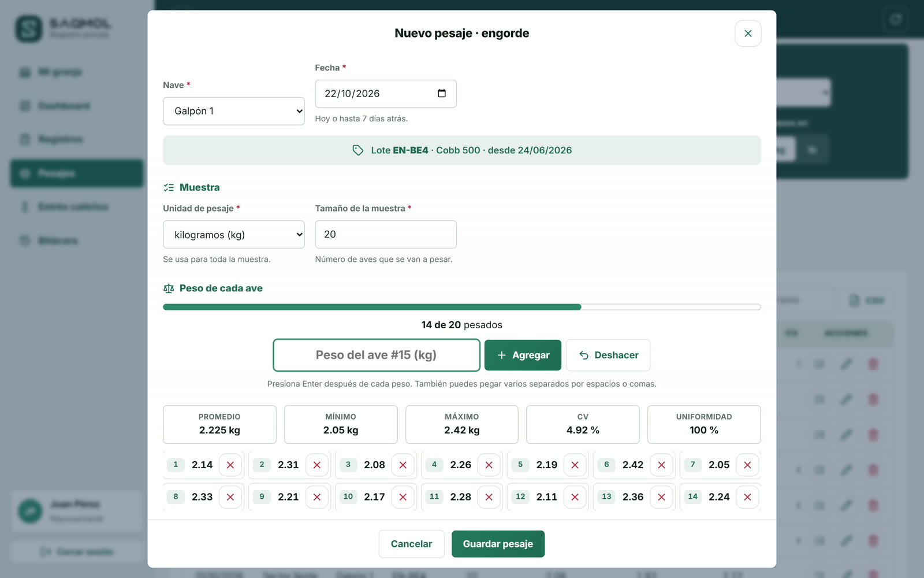
Task: Remove weight #3 value 2.08
Action: (x=403, y=465)
